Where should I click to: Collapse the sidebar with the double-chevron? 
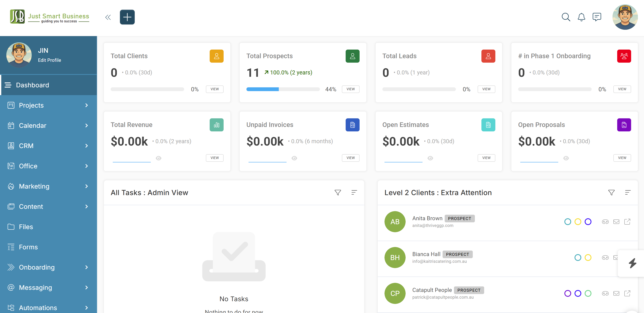(108, 17)
